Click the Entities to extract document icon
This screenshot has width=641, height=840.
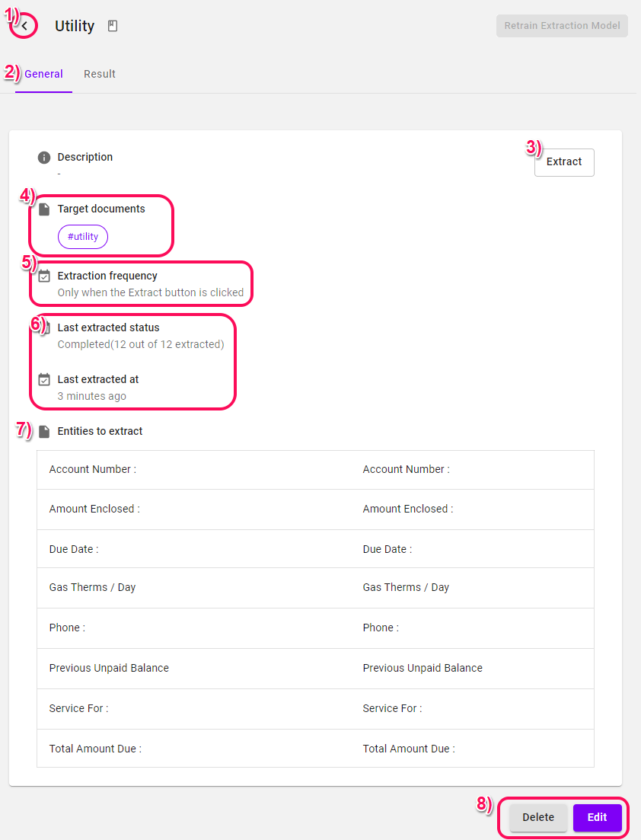pos(44,431)
